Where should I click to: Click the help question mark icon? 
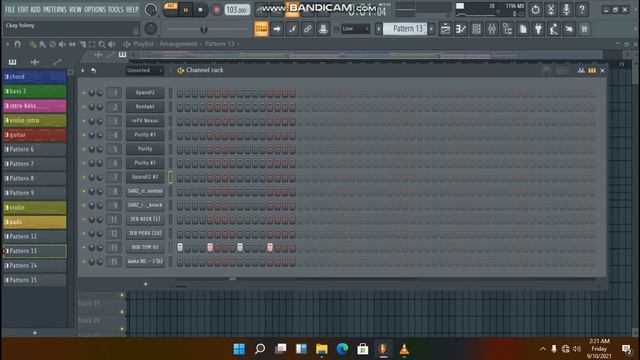(x=582, y=9)
